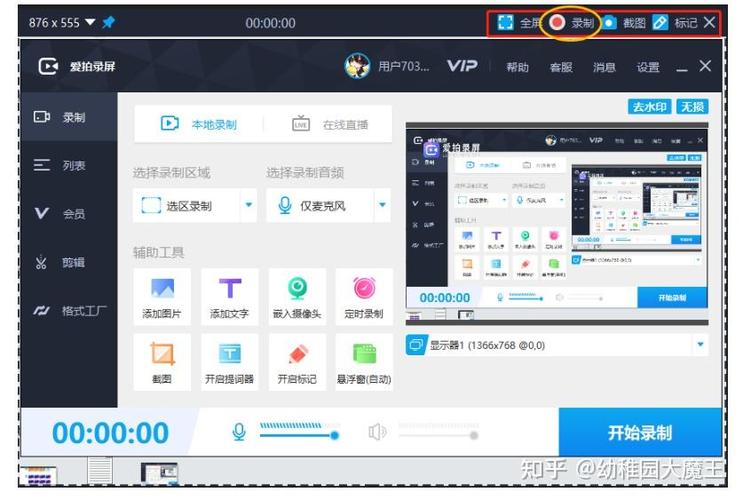Click the 选区录制 region mode box
Viewport: 743px width, 500px height.
[x=187, y=205]
